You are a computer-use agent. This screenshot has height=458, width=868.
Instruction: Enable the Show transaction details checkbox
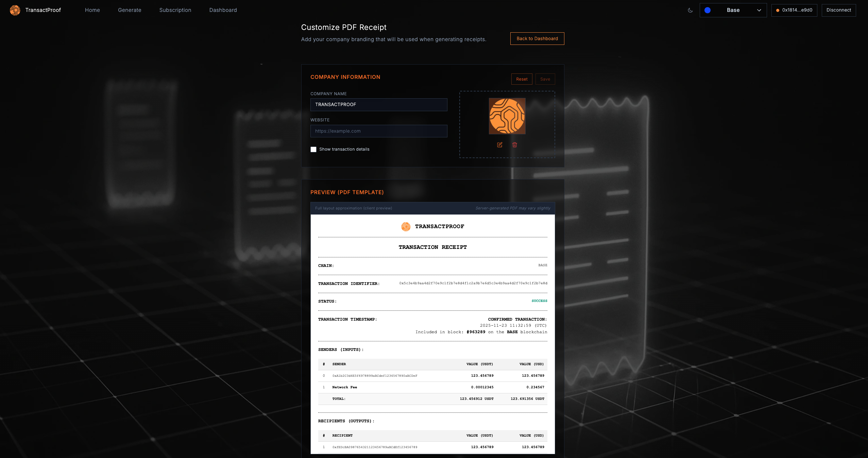tap(313, 149)
